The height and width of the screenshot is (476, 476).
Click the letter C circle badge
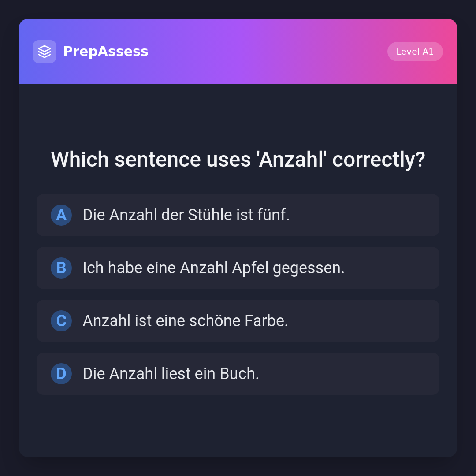61,321
